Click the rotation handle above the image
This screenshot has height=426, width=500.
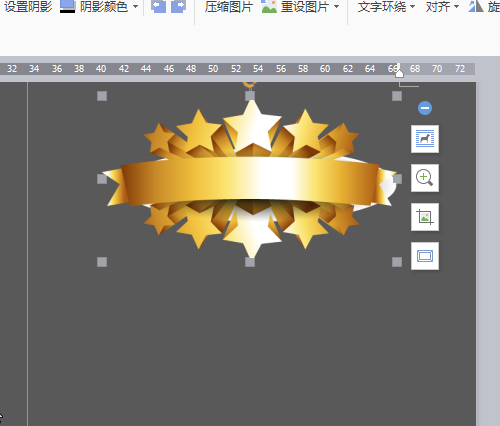click(250, 85)
